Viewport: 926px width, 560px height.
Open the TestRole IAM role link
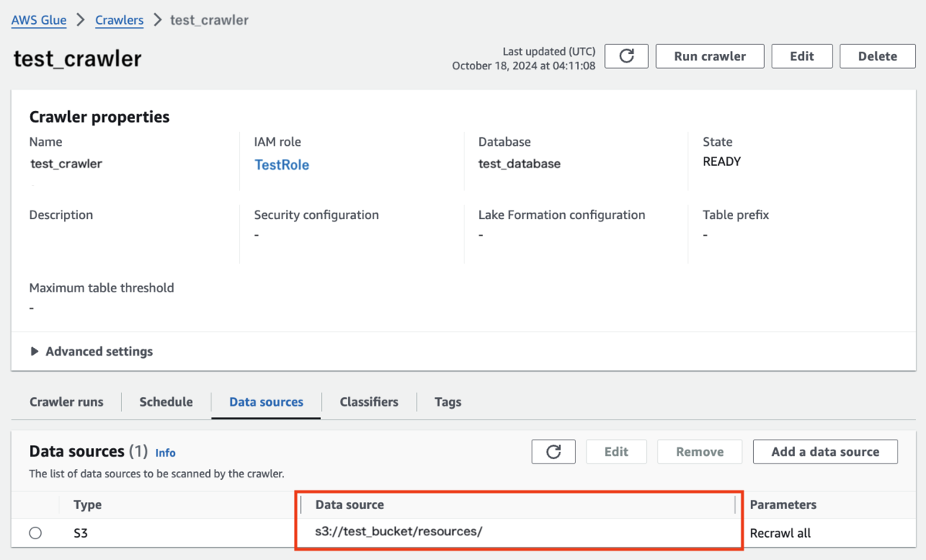[x=282, y=164]
